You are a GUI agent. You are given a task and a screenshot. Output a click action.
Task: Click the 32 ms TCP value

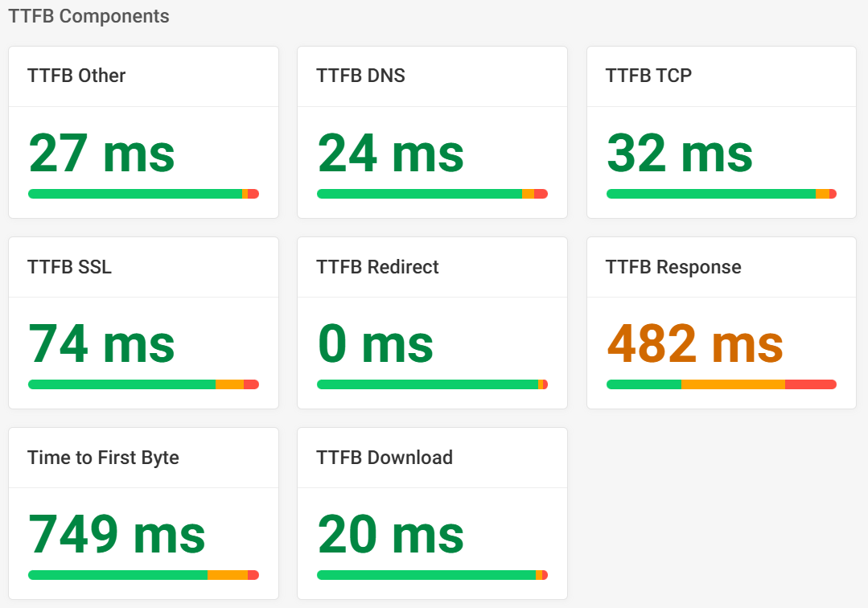tap(680, 154)
